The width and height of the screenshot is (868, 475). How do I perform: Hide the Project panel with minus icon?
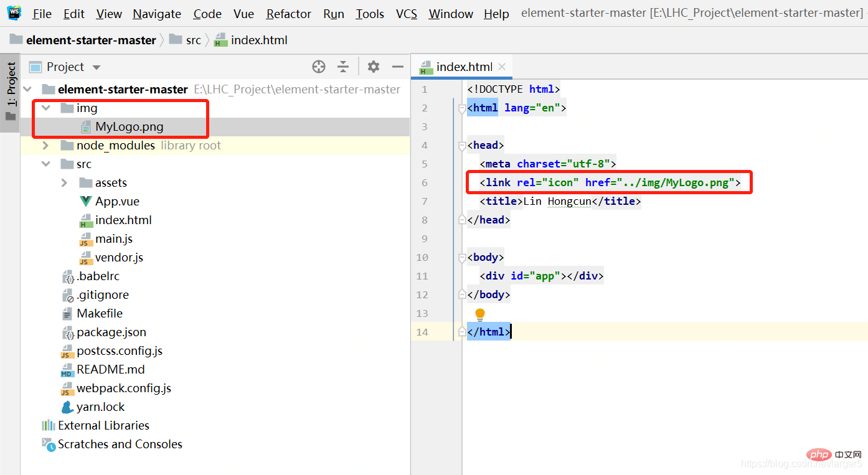point(398,67)
